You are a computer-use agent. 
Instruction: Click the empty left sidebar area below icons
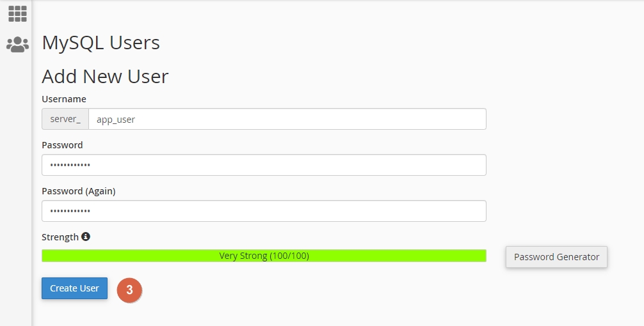pyautogui.click(x=16, y=192)
